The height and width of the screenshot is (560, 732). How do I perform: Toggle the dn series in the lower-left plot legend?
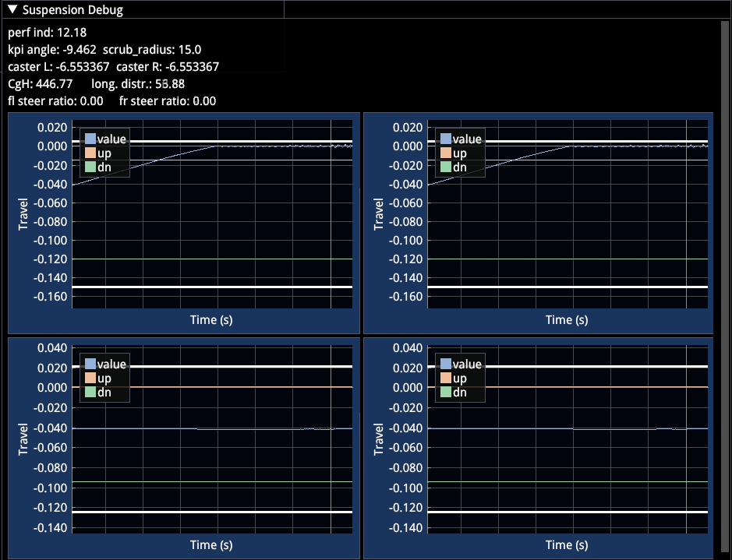coord(98,392)
